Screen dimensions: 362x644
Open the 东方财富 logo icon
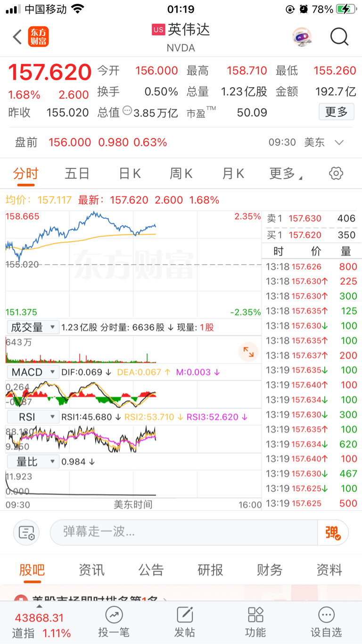(x=38, y=36)
